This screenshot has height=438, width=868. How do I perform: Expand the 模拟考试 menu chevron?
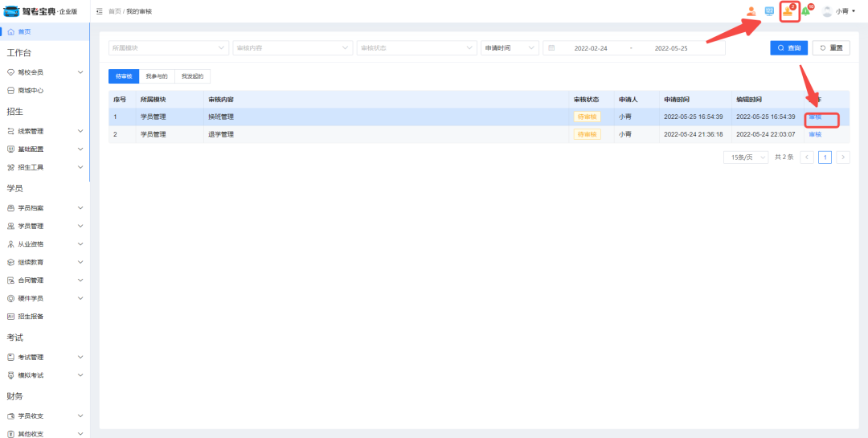tap(80, 375)
